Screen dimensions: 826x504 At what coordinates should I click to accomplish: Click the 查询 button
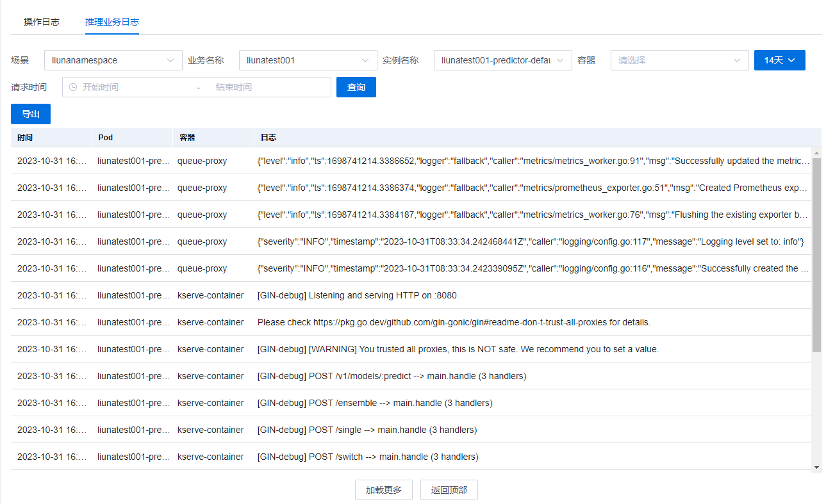356,87
